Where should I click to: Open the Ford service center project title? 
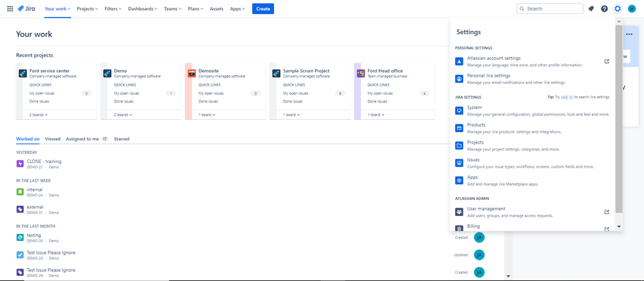(x=49, y=71)
